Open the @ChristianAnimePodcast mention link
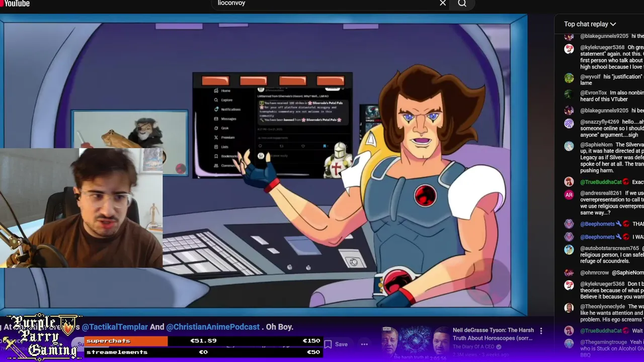This screenshot has width=644, height=362. coord(213,327)
